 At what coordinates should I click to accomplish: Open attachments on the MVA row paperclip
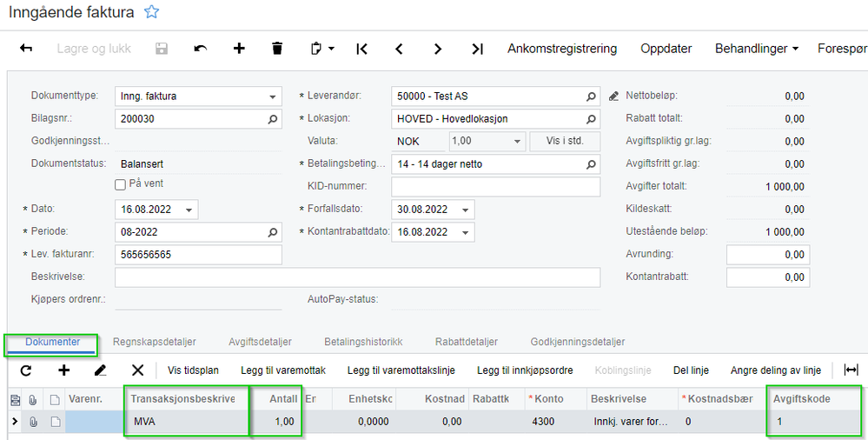[33, 422]
